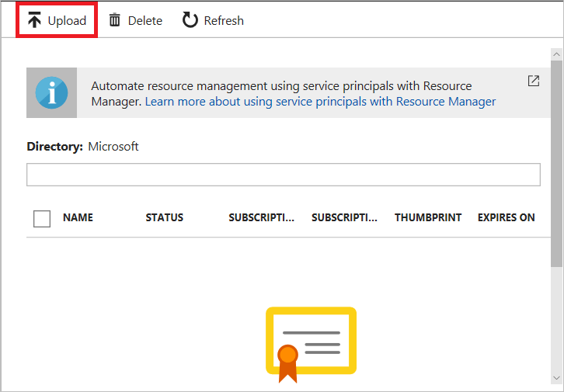Click the Refresh circular arrow icon
Viewport: 564px width, 392px height.
click(x=190, y=20)
